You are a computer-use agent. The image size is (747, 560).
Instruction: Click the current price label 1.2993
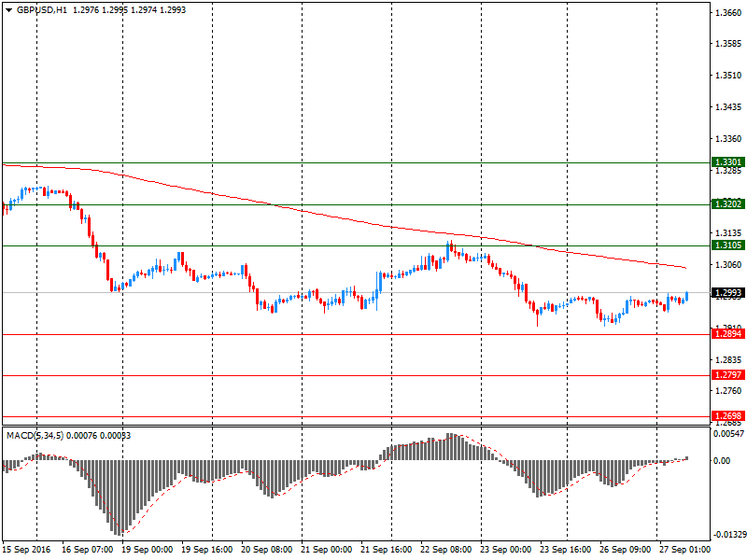(x=728, y=292)
